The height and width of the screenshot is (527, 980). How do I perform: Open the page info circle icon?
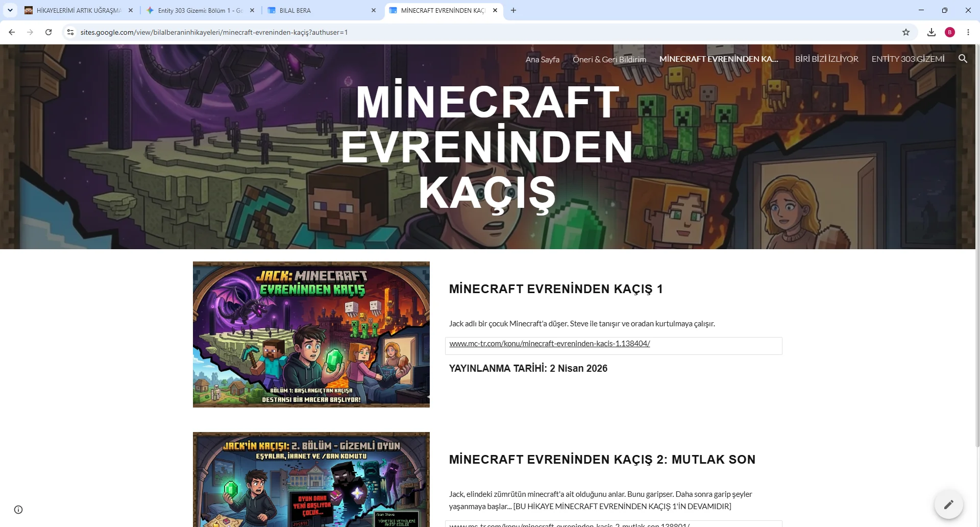pyautogui.click(x=18, y=510)
